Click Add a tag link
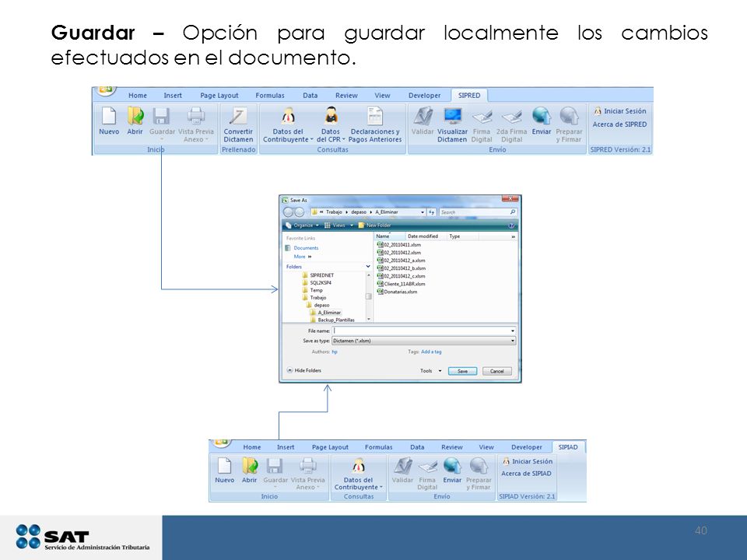Image resolution: width=747 pixels, height=560 pixels. point(431,352)
